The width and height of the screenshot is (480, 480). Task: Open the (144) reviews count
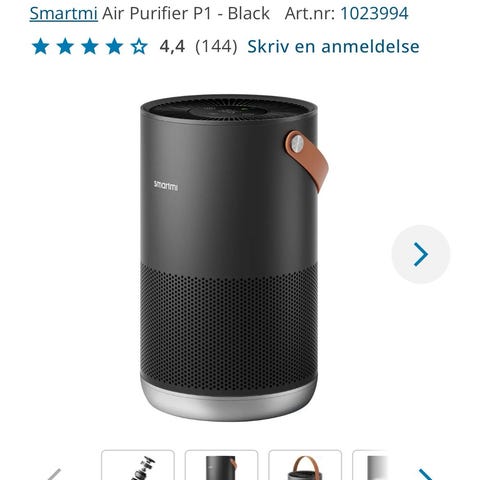pyautogui.click(x=216, y=46)
